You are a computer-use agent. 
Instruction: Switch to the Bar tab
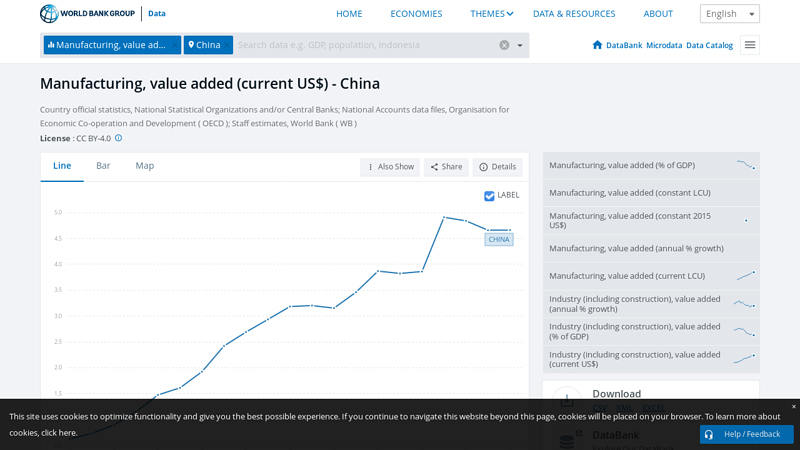103,166
